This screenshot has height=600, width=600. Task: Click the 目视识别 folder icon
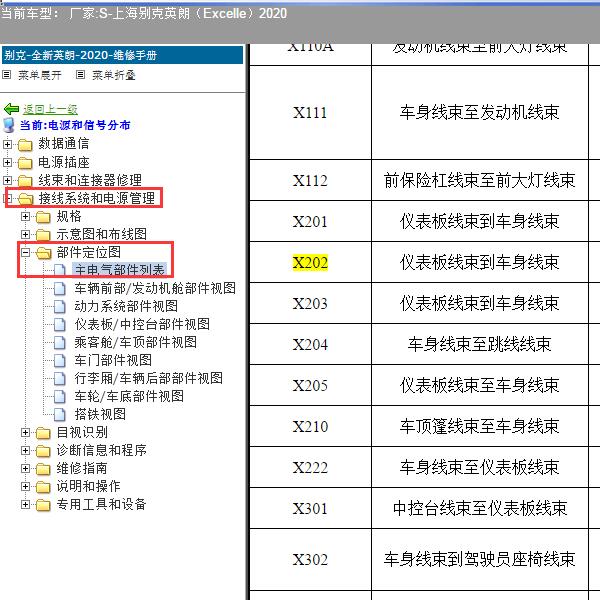tap(43, 433)
